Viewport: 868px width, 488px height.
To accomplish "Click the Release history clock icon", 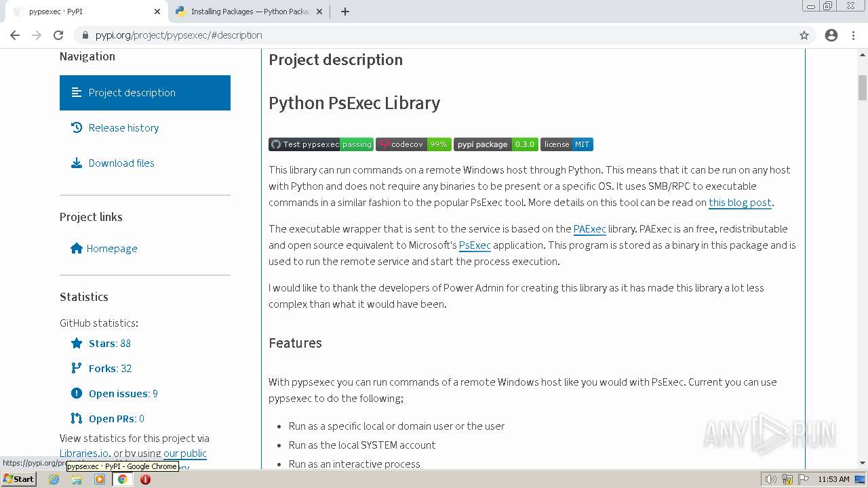I will pyautogui.click(x=77, y=127).
